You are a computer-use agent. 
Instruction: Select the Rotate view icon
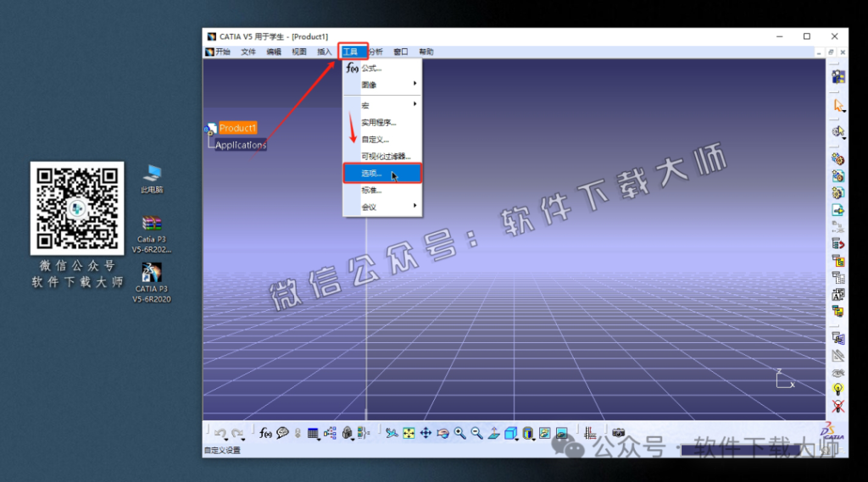[x=442, y=433]
